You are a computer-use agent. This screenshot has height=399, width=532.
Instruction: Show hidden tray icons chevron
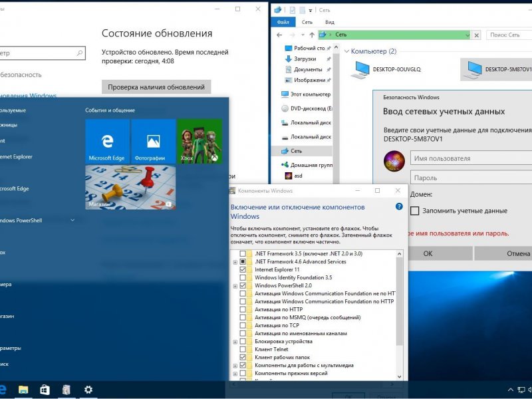(510, 390)
